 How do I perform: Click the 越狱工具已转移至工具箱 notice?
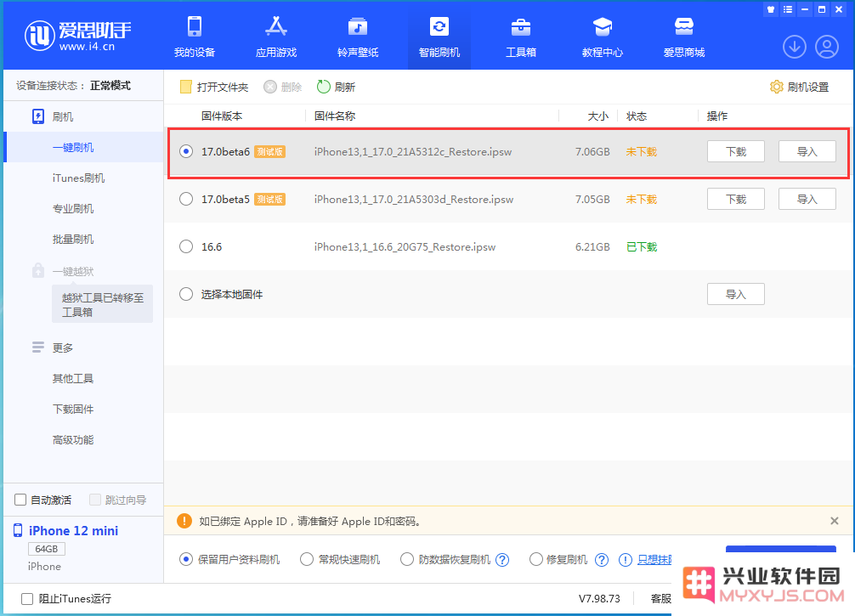103,304
